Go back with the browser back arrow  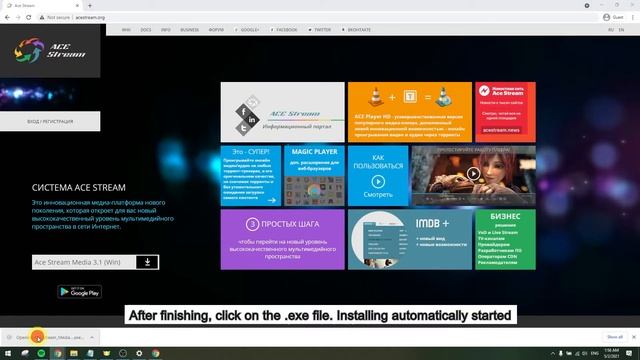coord(7,18)
